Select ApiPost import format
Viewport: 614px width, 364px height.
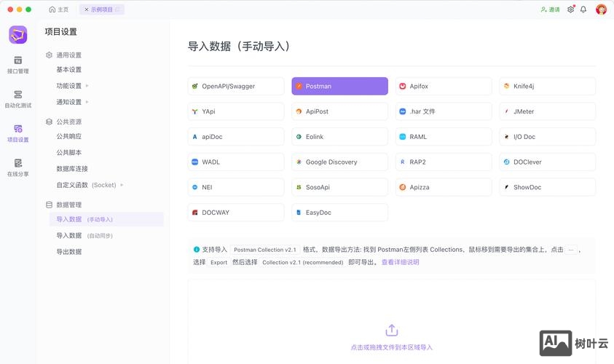(340, 111)
